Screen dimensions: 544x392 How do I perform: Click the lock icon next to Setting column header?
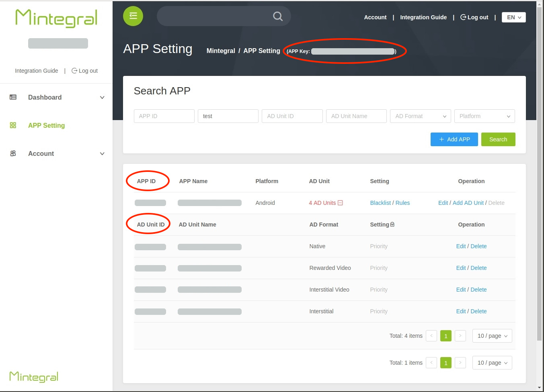392,224
